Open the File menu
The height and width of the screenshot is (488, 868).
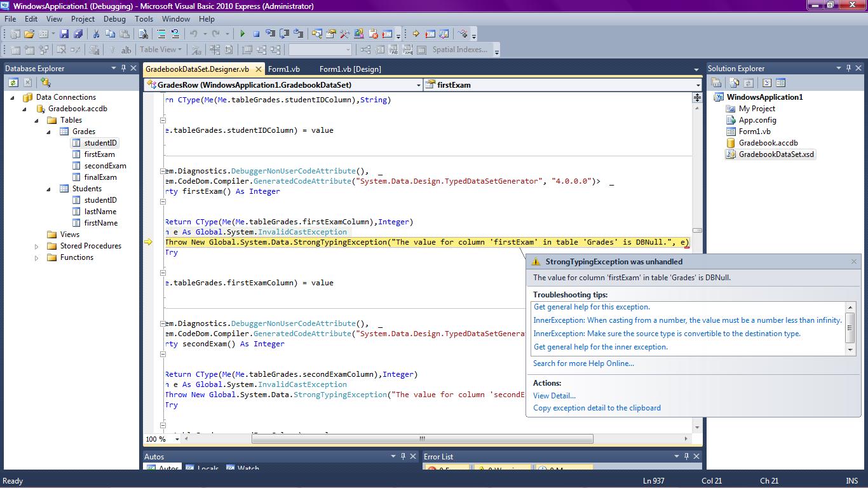[10, 19]
